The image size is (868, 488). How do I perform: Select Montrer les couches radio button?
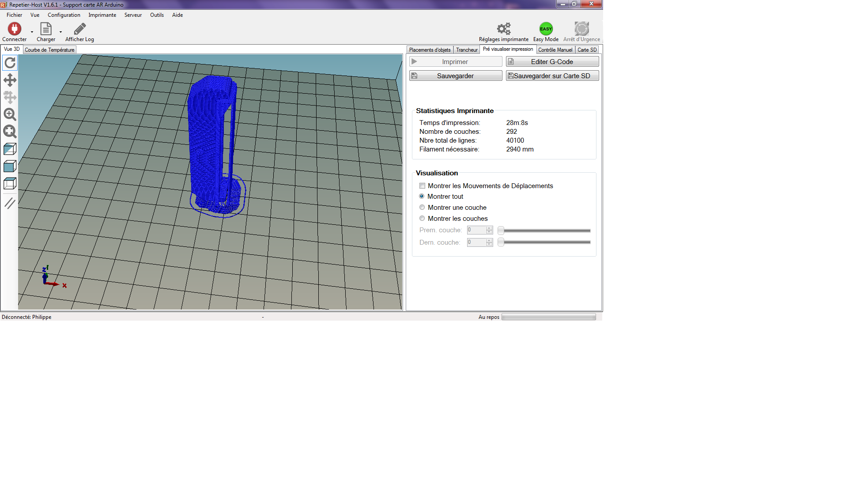pos(422,219)
